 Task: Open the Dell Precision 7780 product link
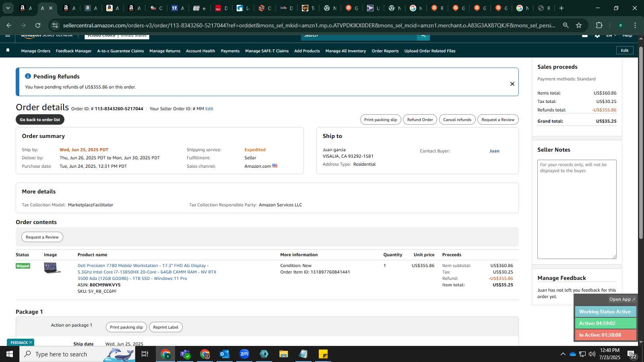[x=147, y=272]
